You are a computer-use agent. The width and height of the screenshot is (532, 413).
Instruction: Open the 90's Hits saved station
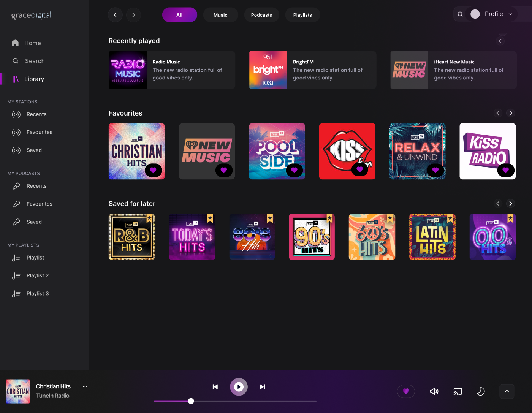[x=312, y=237]
